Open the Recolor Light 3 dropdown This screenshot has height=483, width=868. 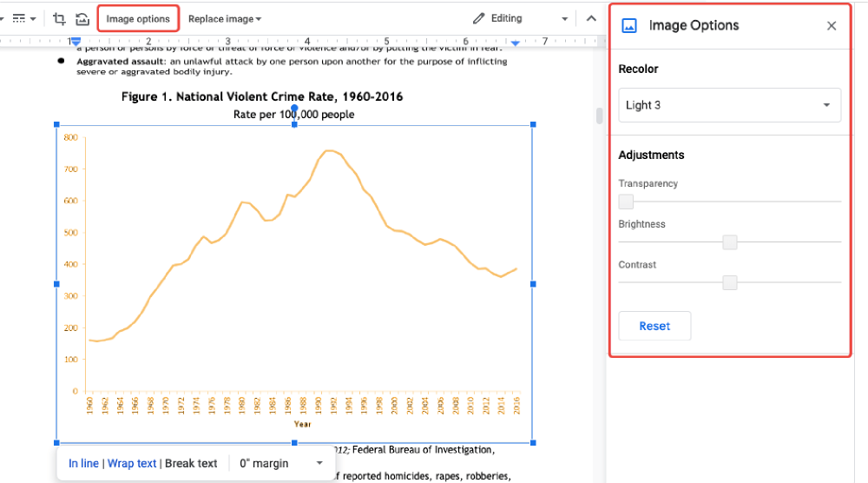[729, 105]
